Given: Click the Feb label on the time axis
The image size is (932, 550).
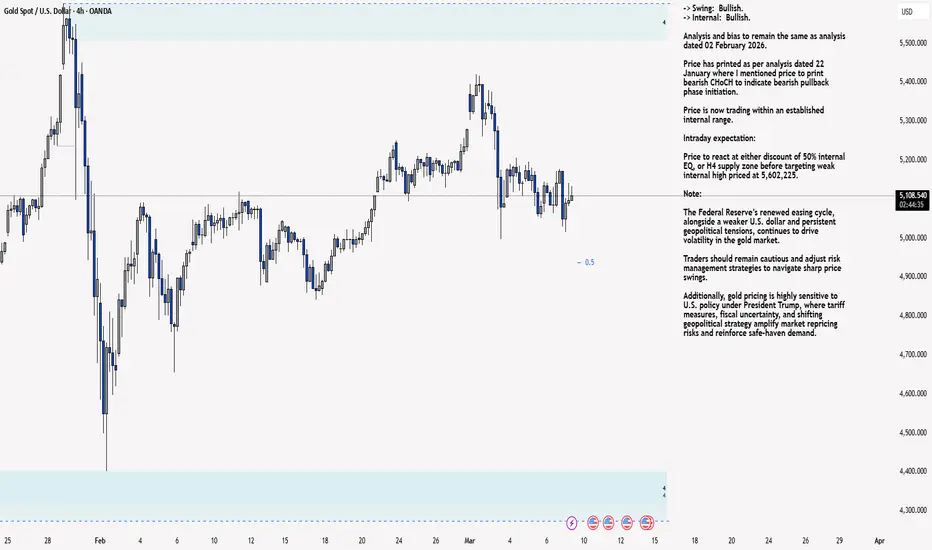Looking at the screenshot, I should [100, 540].
